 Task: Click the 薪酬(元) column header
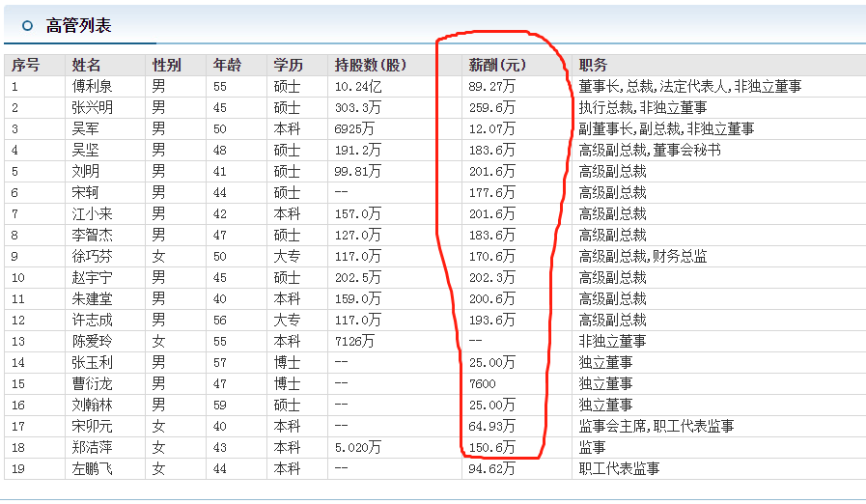[x=497, y=66]
